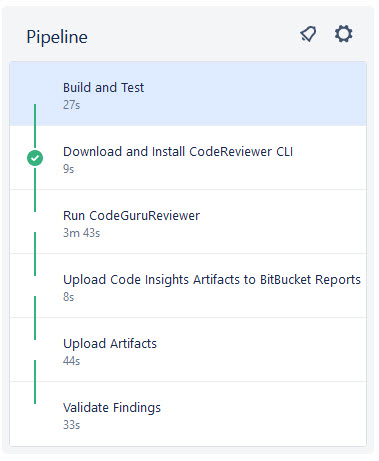Image resolution: width=379 pixels, height=461 pixels.
Task: Click the 9s duration label
Action: tap(69, 169)
